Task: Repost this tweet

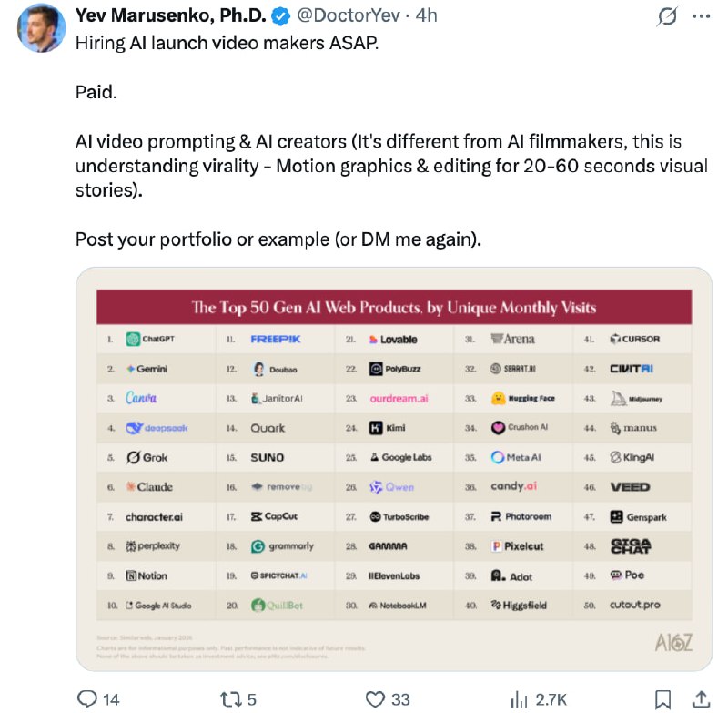Action: coord(231,698)
